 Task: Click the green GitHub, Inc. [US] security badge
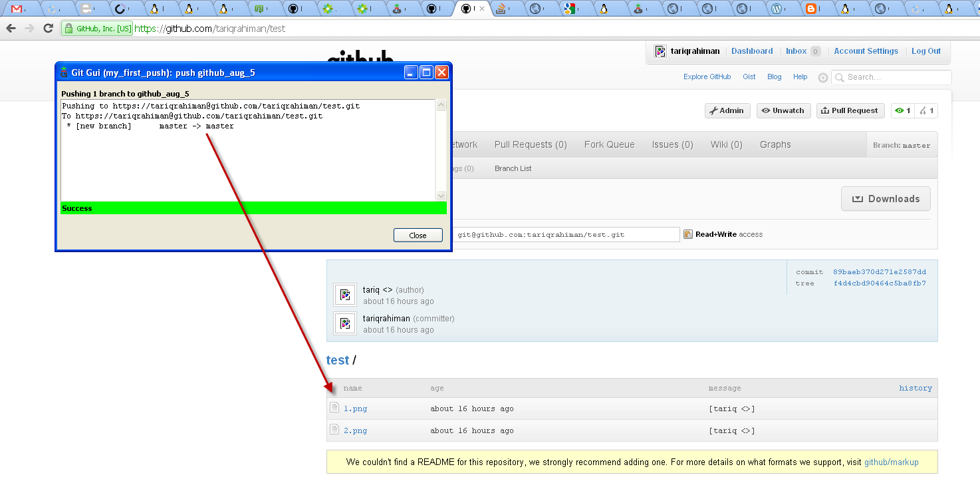point(97,29)
